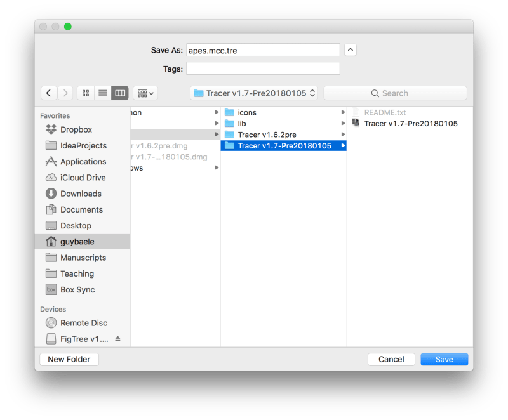Open Desktop in the sidebar
The image size is (508, 420).
(83, 225)
